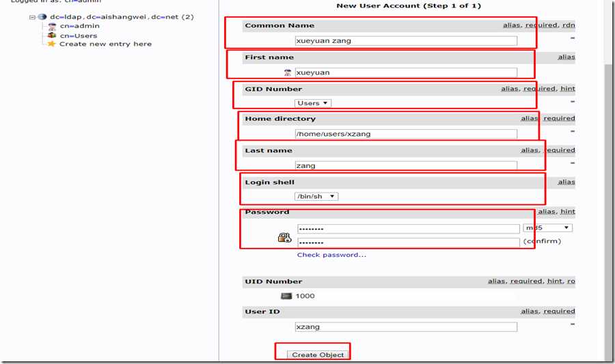Click the person icon beside First name field
This screenshot has width=615, height=364.
(x=288, y=72)
